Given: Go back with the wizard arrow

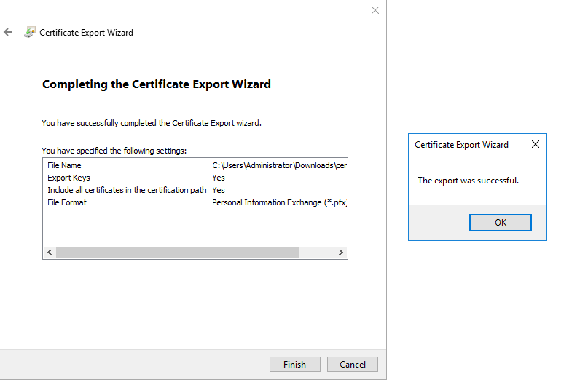Looking at the screenshot, I should (x=8, y=32).
